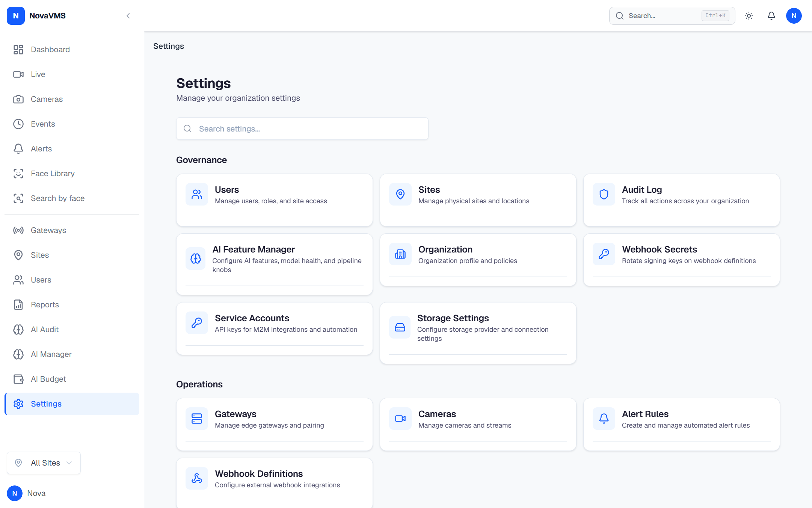Expand the All Sites dropdown
This screenshot has width=812, height=508.
[x=44, y=463]
